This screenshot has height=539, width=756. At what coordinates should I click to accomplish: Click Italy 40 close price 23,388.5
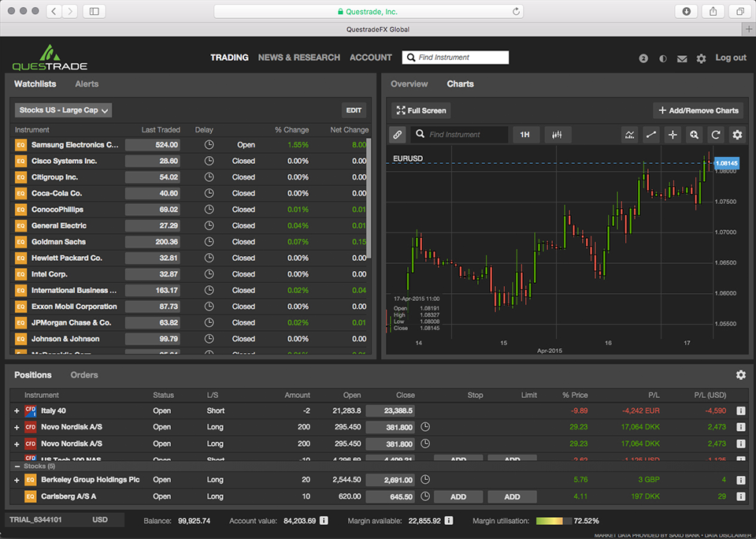(390, 411)
